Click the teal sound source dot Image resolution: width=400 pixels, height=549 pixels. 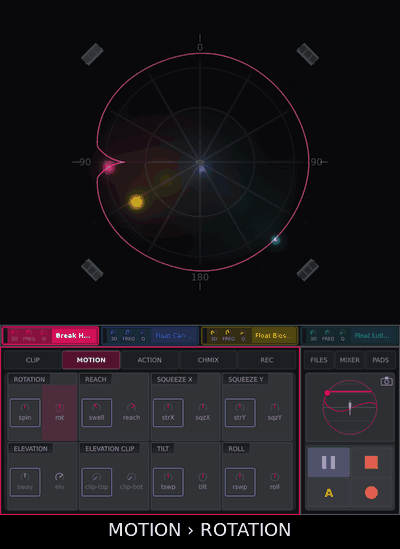[276, 240]
